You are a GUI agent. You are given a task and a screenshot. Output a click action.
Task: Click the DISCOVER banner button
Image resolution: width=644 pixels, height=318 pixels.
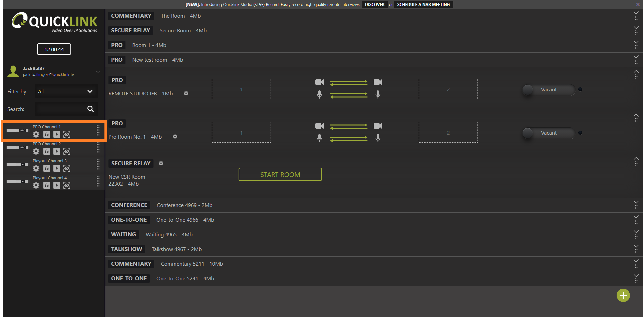tap(375, 5)
